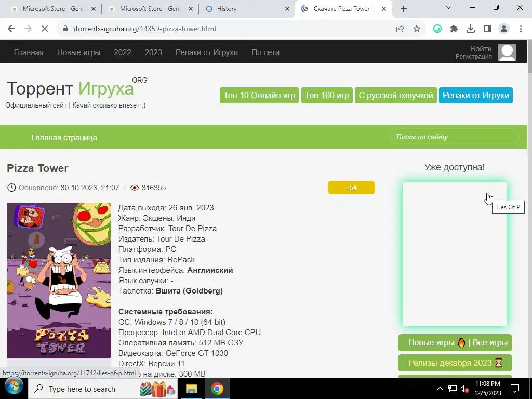This screenshot has height=399, width=532.
Task: Click the browser forward arrow
Action: (x=28, y=29)
